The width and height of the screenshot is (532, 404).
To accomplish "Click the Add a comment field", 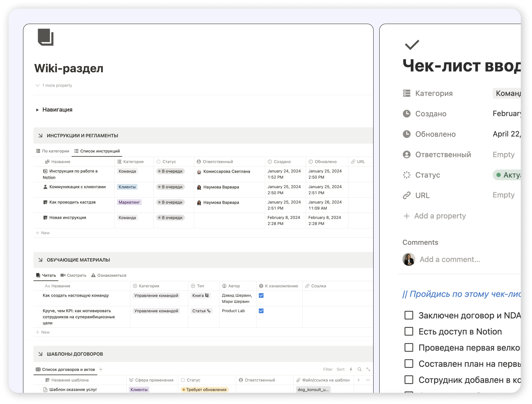I will [450, 259].
